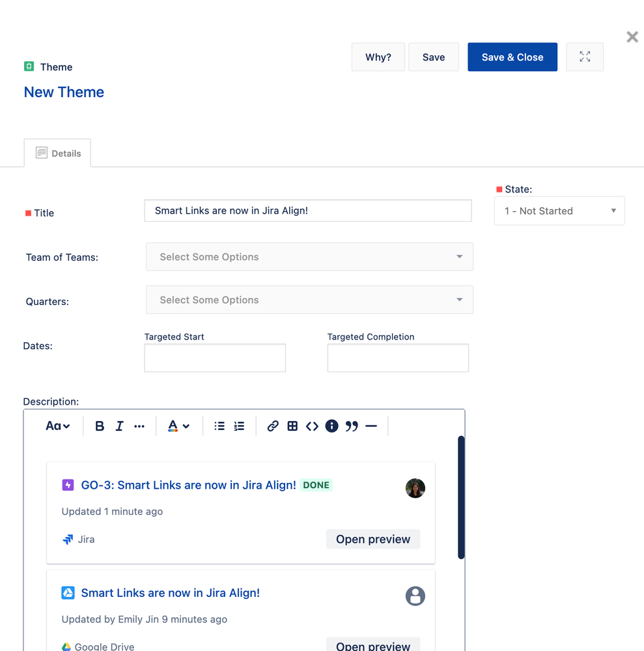Click the green Theme type icon

click(29, 66)
